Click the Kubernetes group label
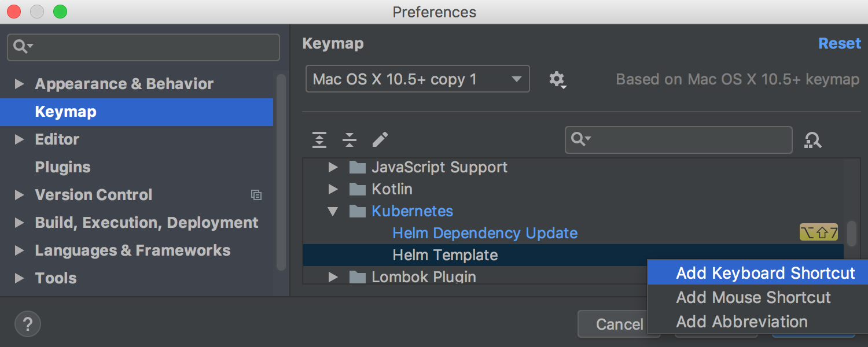 coord(412,211)
